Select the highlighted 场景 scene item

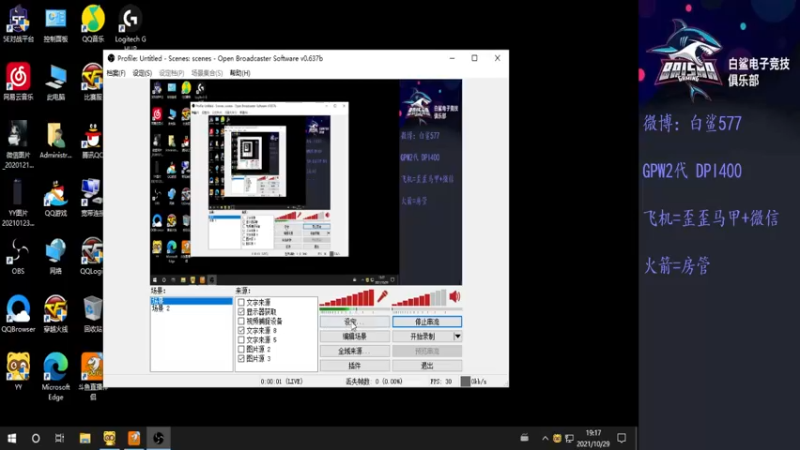point(191,301)
